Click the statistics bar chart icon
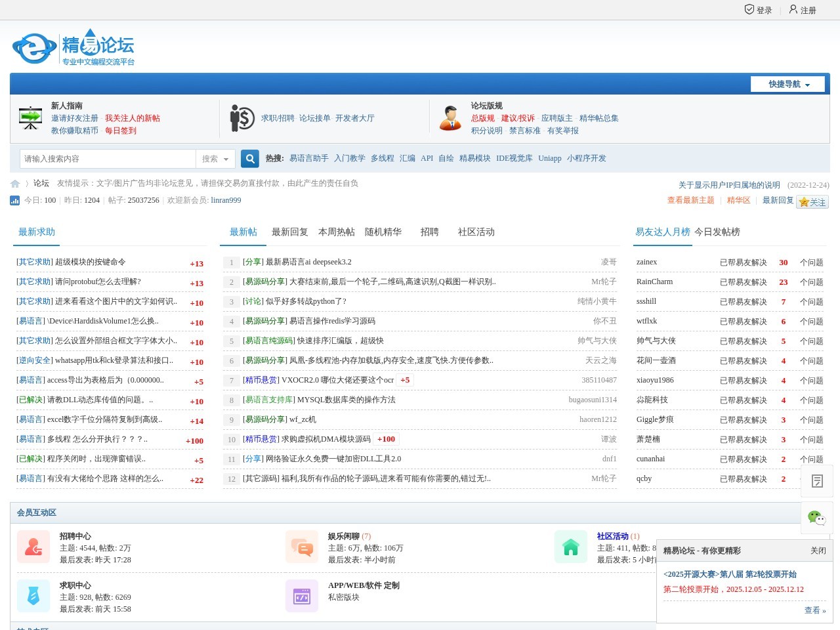The image size is (840, 630). [15, 200]
